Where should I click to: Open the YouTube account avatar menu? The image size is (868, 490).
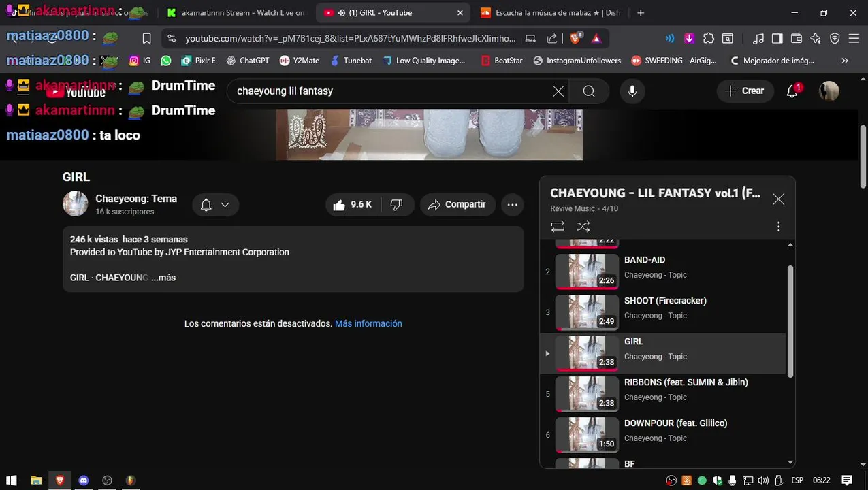(x=829, y=91)
